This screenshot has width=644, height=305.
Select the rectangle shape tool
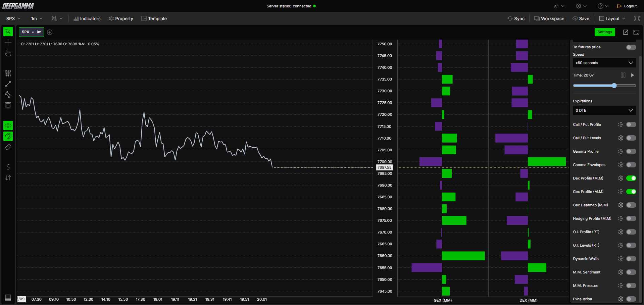[x=8, y=105]
